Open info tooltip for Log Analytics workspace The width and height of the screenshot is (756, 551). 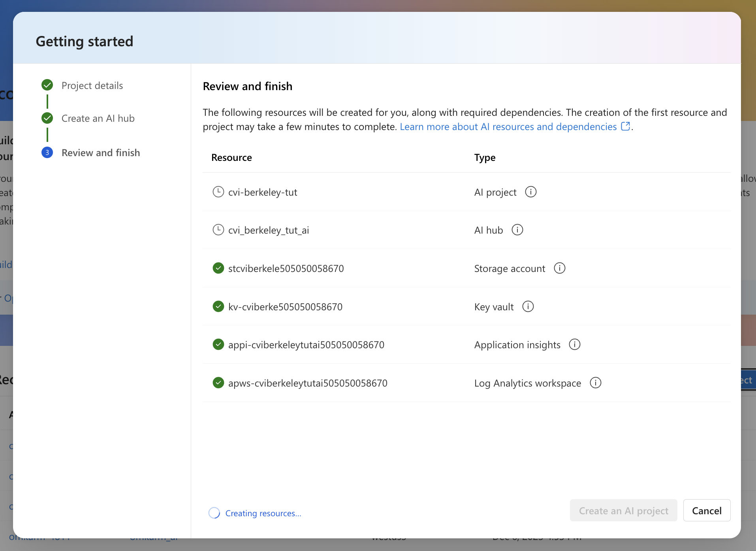click(595, 383)
